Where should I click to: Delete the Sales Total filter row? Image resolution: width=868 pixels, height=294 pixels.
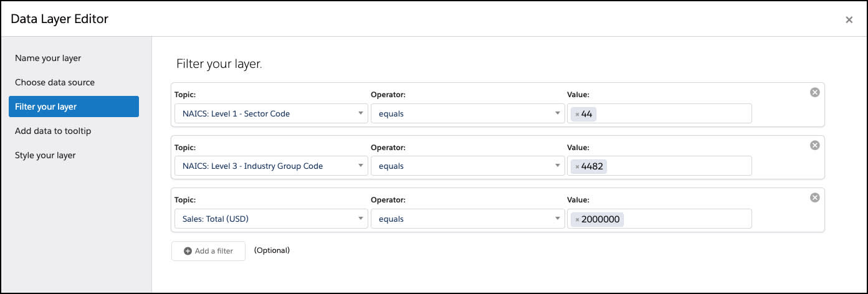tap(814, 197)
